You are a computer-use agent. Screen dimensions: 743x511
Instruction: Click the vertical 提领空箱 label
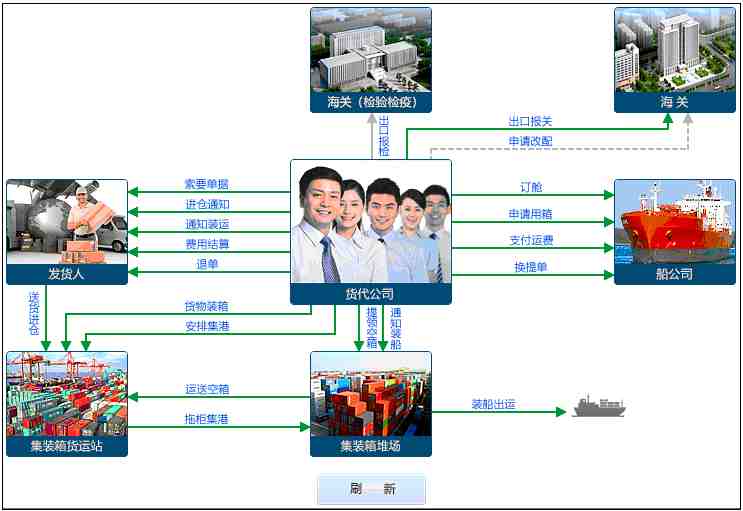pyautogui.click(x=372, y=328)
